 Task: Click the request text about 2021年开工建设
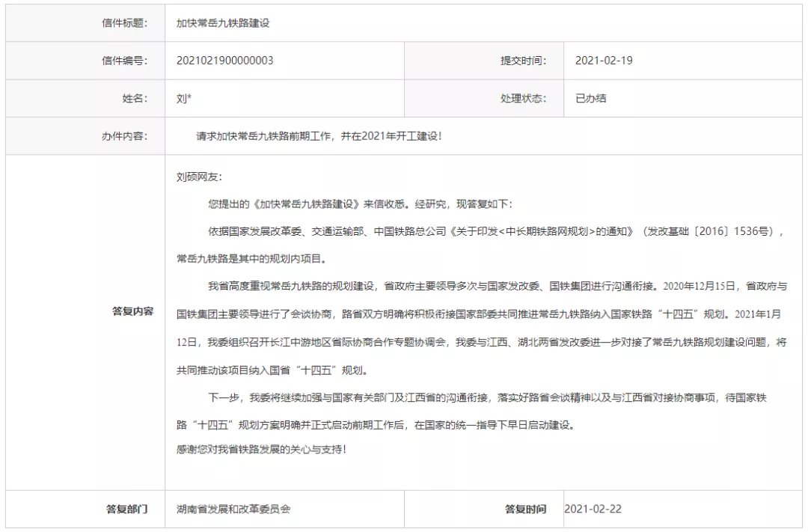[x=319, y=136]
